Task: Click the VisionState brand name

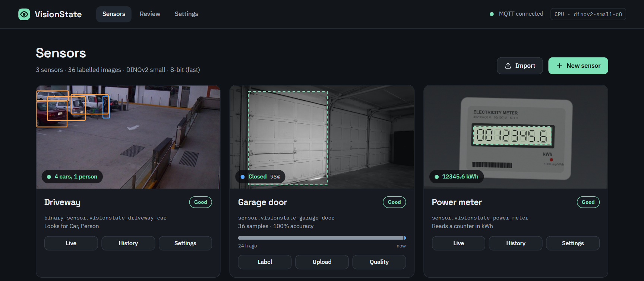Action: pos(58,14)
